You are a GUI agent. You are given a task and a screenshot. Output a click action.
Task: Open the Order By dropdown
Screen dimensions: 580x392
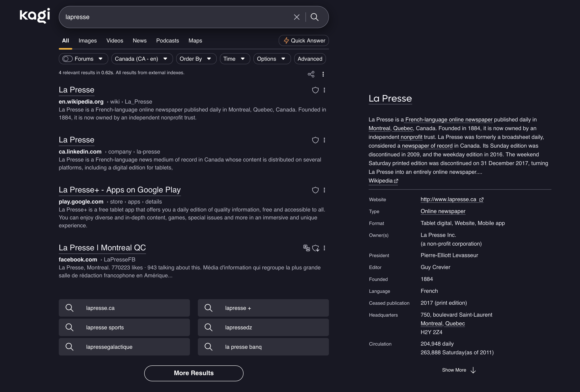tap(196, 59)
